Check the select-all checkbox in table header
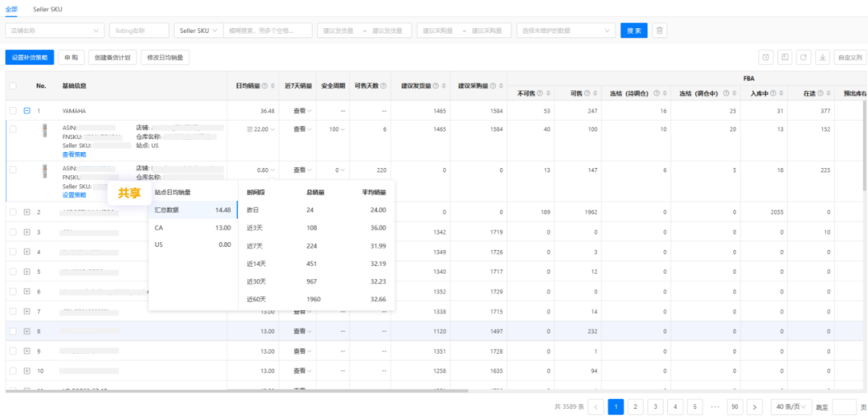This screenshot has width=868, height=418. 13,85
